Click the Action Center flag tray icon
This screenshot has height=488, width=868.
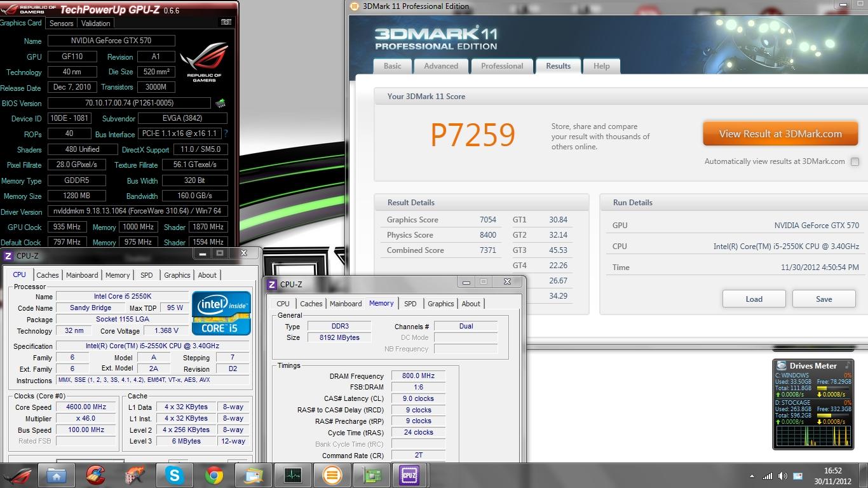pyautogui.click(x=797, y=476)
